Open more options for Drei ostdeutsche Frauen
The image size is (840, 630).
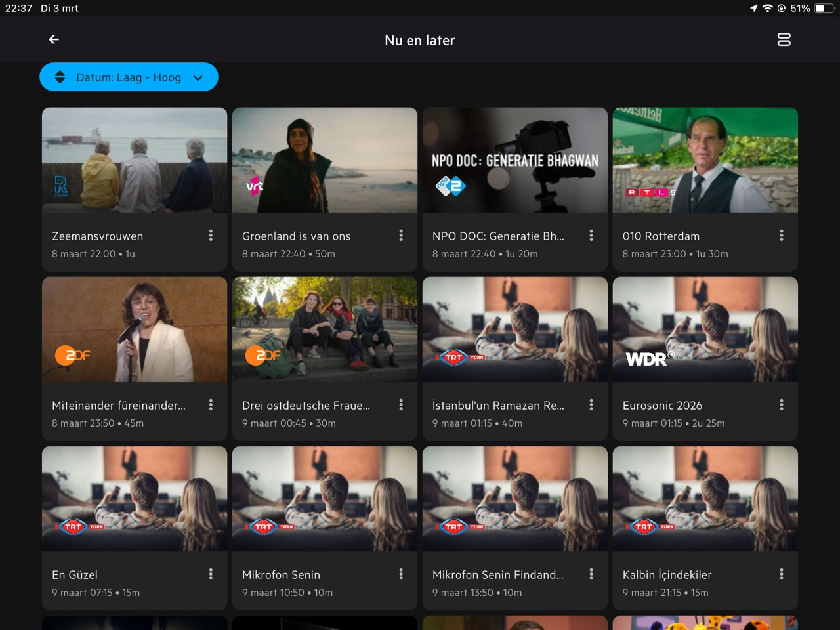pyautogui.click(x=401, y=405)
